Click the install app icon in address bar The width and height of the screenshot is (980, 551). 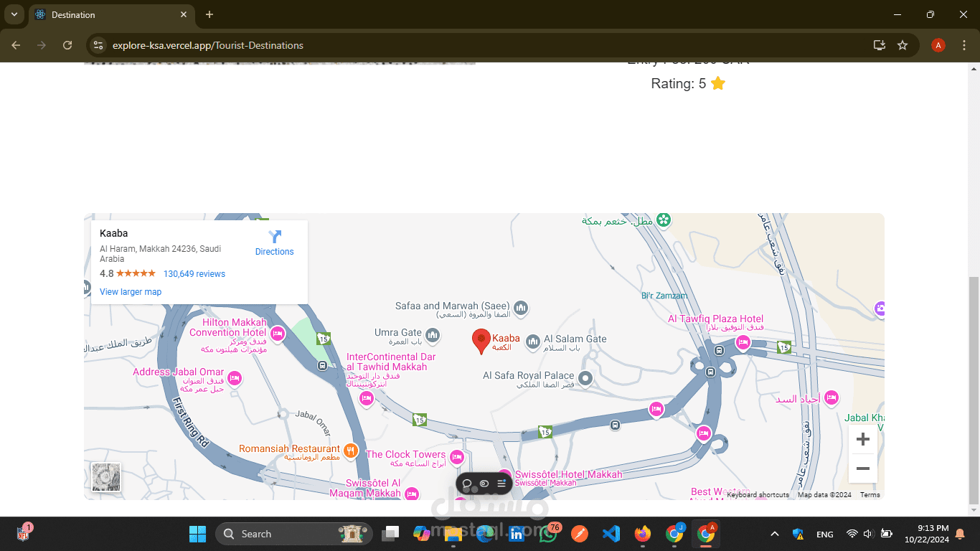tap(880, 45)
